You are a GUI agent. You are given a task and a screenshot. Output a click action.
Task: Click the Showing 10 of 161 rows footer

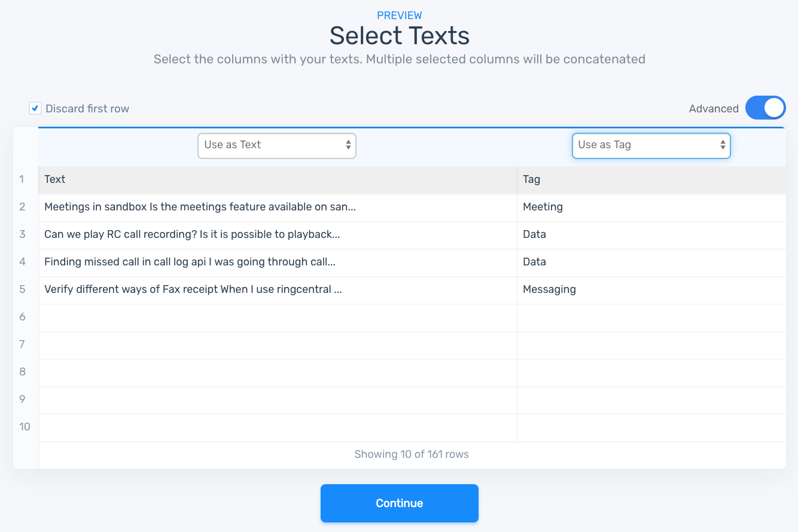[412, 454]
